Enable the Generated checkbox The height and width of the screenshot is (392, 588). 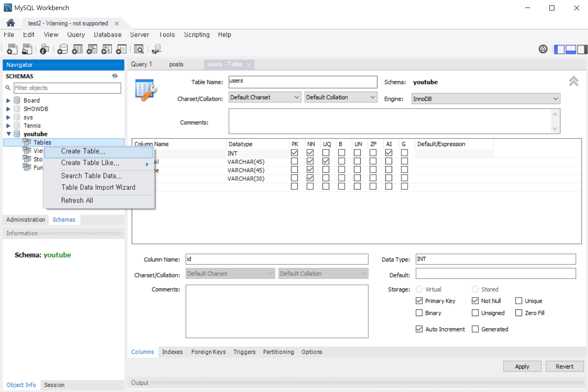coord(475,329)
